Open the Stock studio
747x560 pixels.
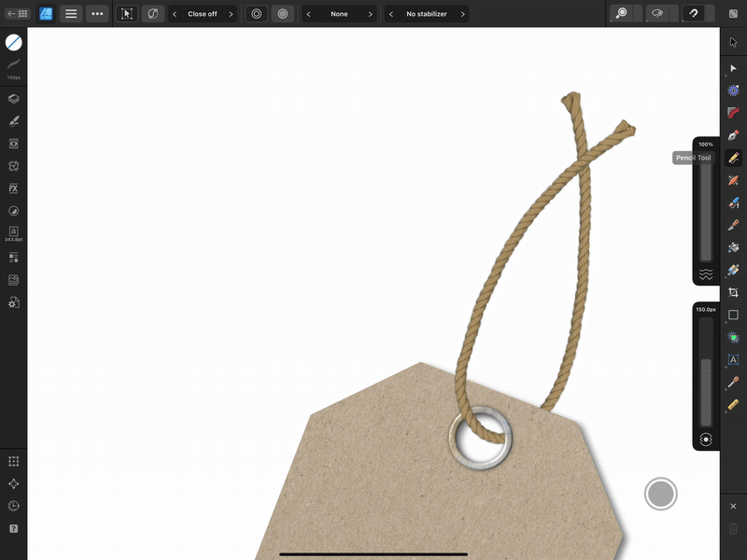coord(13,280)
